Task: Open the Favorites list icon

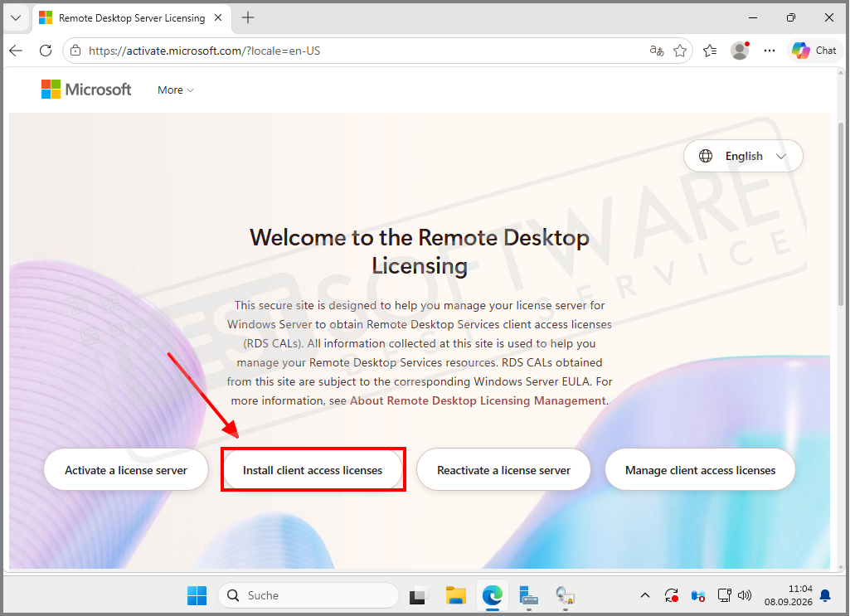Action: pos(710,51)
